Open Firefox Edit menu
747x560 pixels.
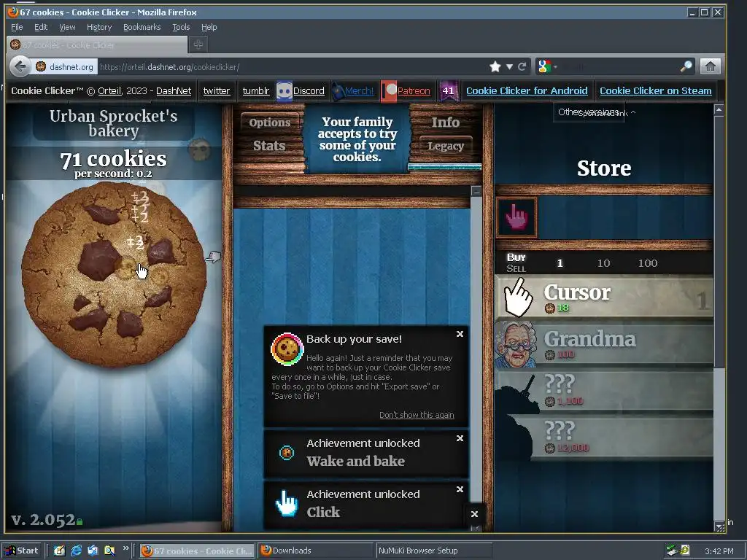click(x=41, y=27)
